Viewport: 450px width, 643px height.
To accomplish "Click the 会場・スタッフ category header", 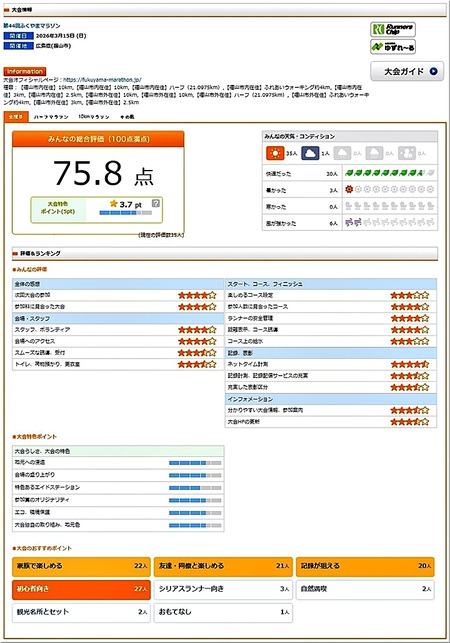I will (x=118, y=319).
